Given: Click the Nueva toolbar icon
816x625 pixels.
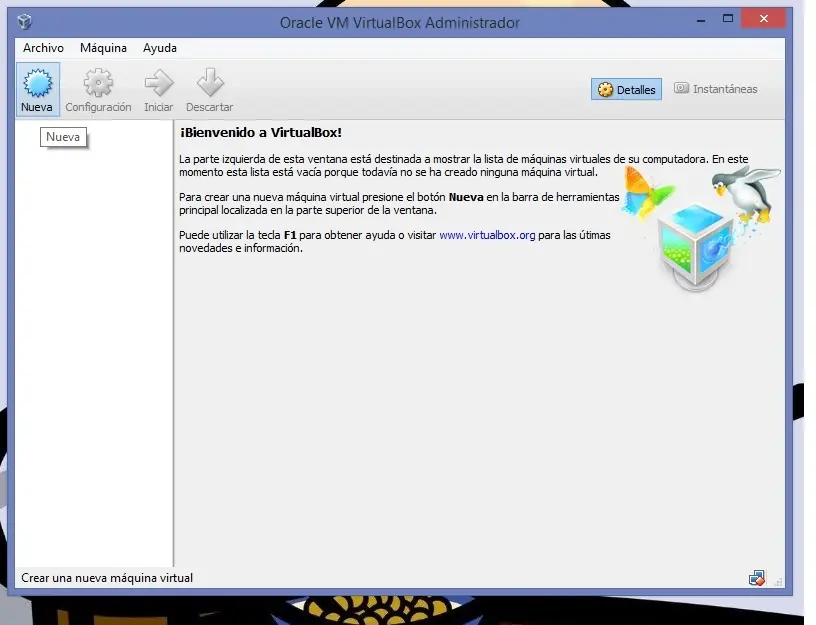Looking at the screenshot, I should [37, 89].
